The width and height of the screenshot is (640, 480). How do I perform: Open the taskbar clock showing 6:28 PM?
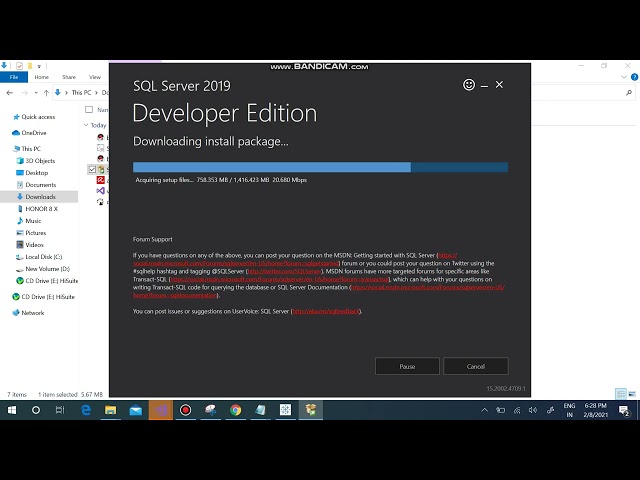[596, 410]
